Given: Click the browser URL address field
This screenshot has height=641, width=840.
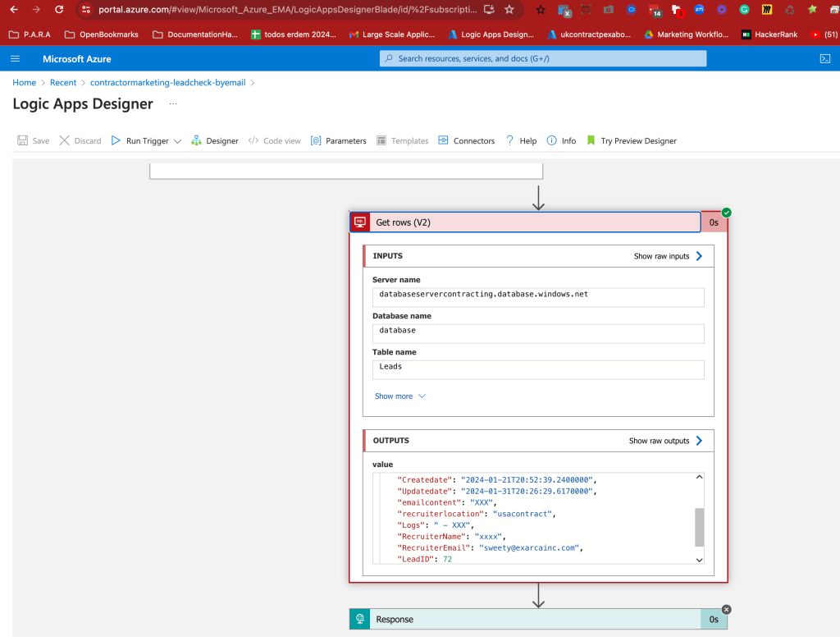Looking at the screenshot, I should tap(287, 9).
